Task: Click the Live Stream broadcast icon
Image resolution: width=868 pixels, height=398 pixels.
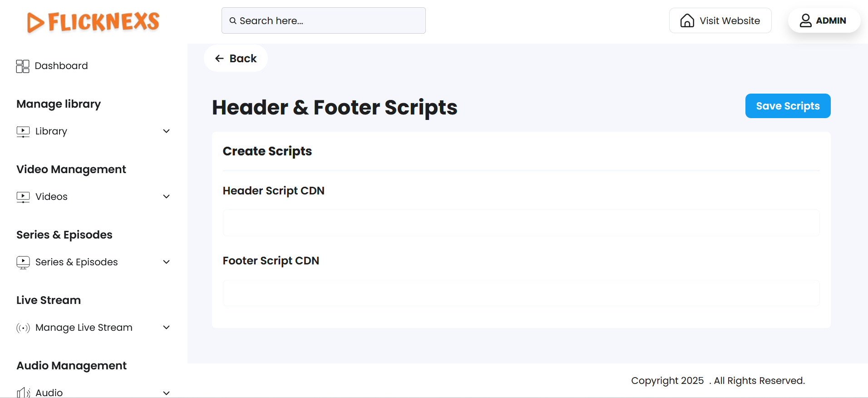Action: pos(23,328)
